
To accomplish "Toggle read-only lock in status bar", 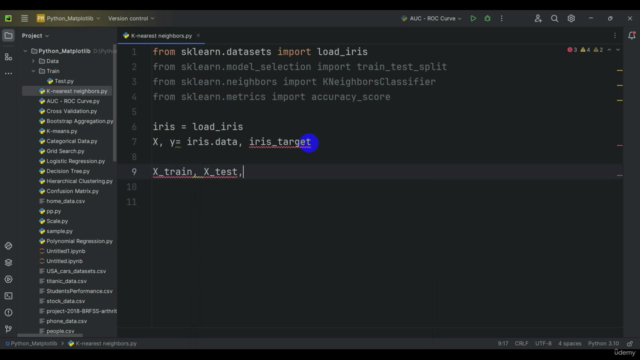I will point(630,344).
